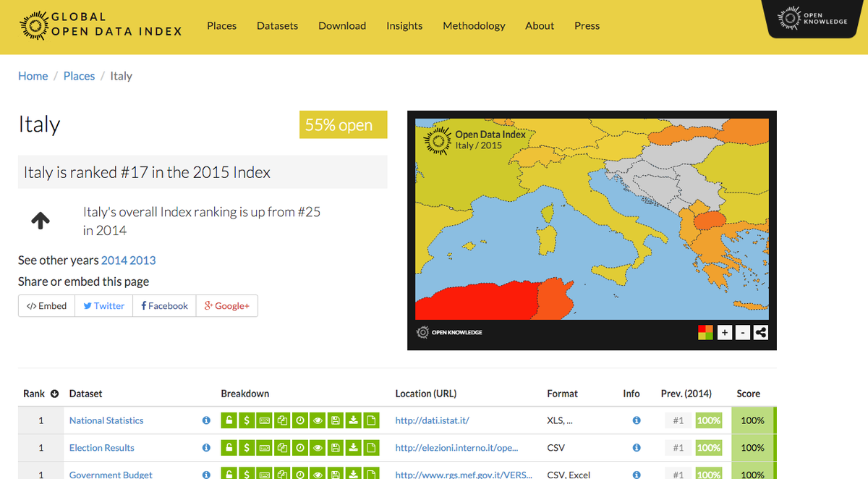Click the colored legend swatch on the map
The image size is (868, 479).
pyautogui.click(x=705, y=332)
